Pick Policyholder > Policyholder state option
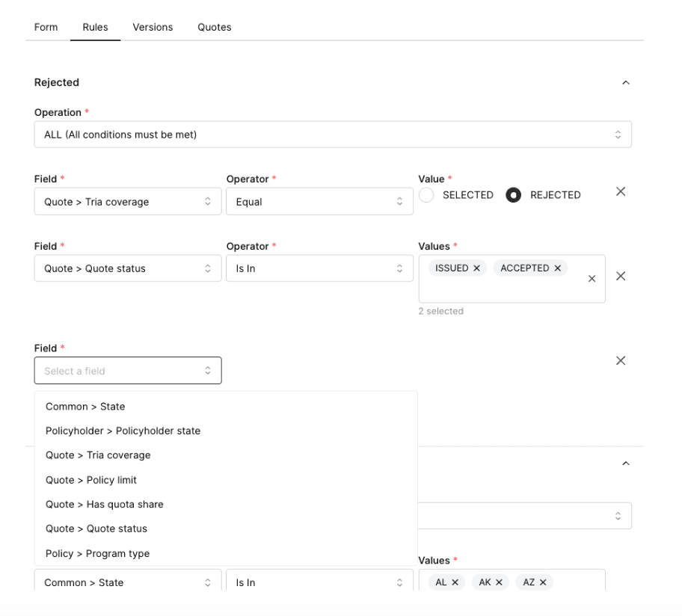The width and height of the screenshot is (682, 616). [123, 431]
